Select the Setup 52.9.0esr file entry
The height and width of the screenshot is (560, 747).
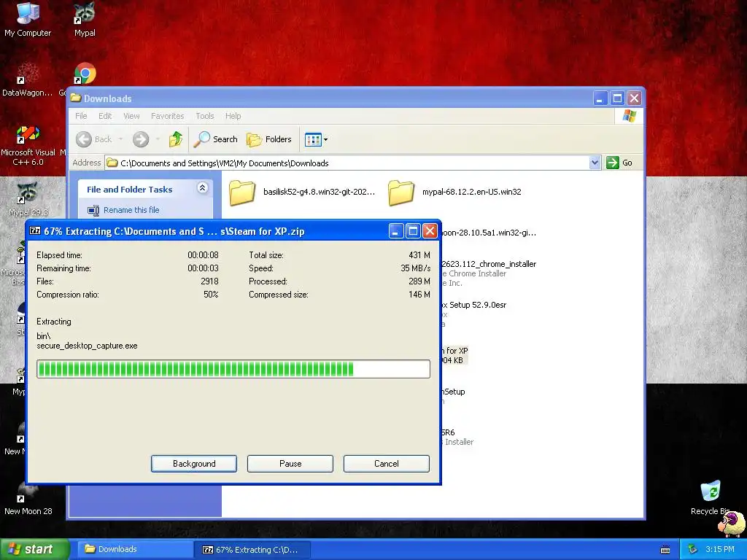click(474, 314)
